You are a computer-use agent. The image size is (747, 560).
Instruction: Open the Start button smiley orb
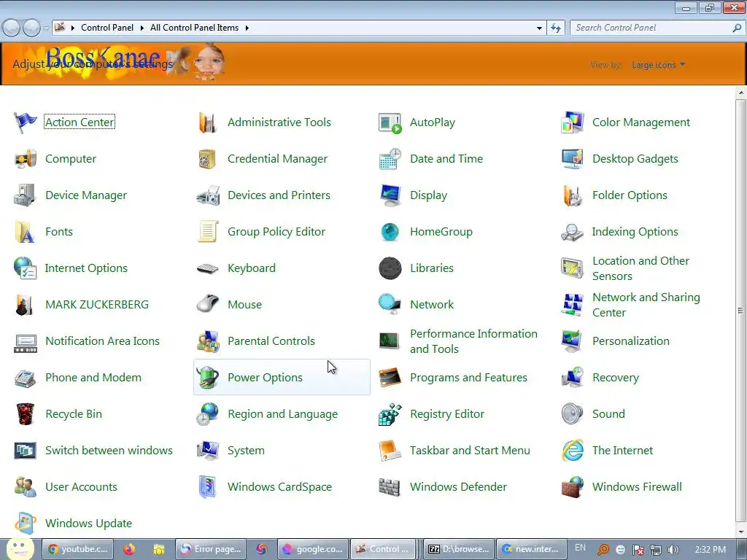click(x=20, y=548)
